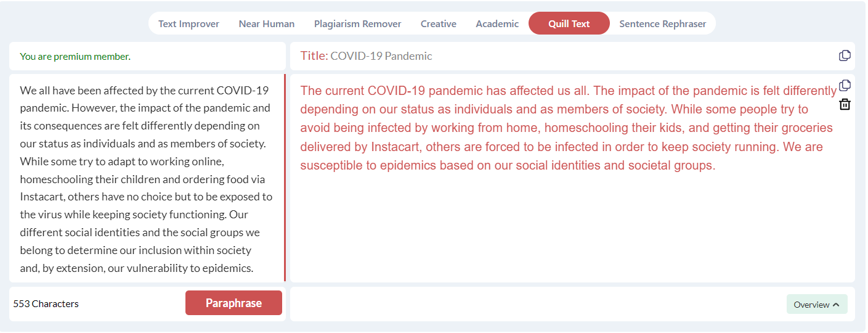Click the red "Title:" label
The image size is (868, 333).
click(314, 56)
